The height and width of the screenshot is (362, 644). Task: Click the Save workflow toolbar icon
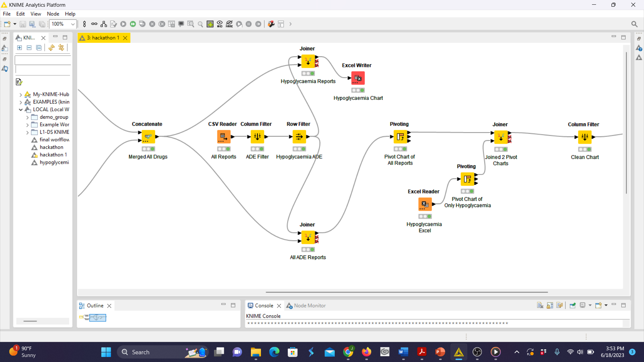(23, 24)
